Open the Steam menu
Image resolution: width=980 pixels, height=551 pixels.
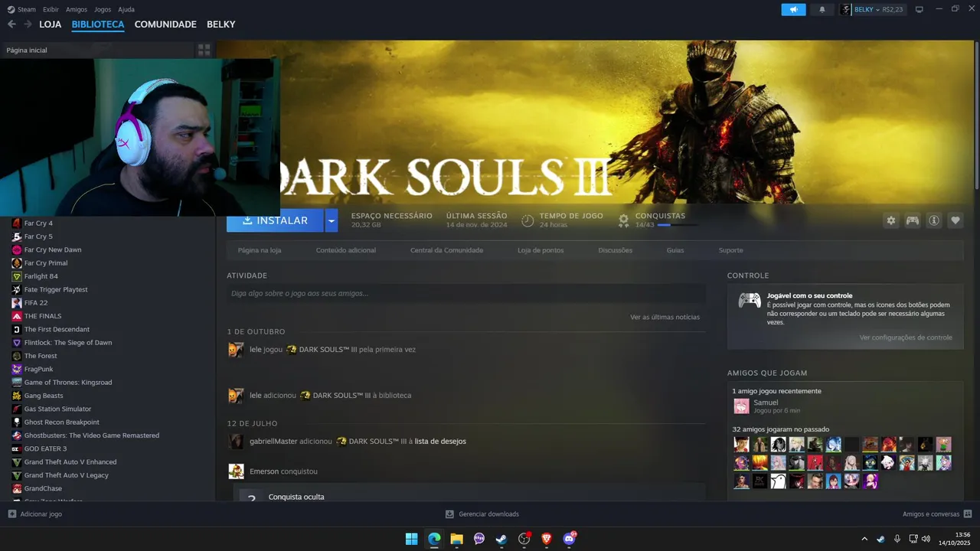click(22, 9)
